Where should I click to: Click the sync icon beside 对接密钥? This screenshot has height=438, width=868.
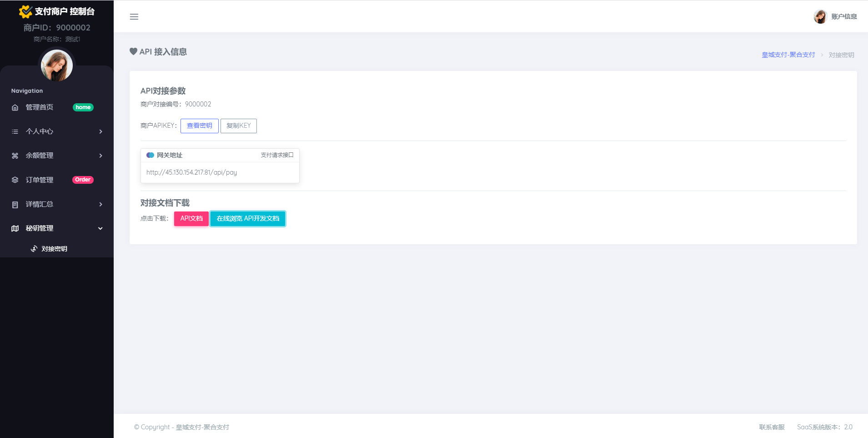(34, 249)
